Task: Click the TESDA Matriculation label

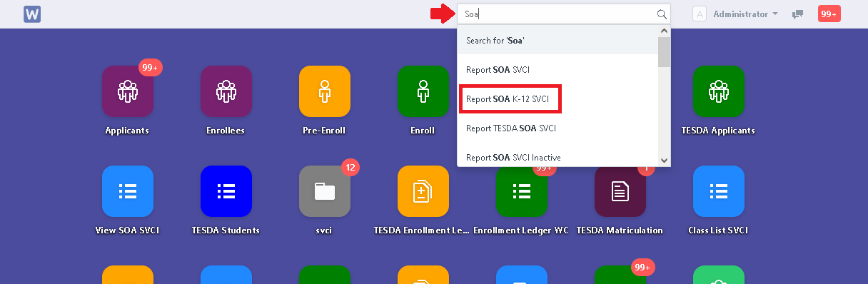Action: tap(620, 230)
